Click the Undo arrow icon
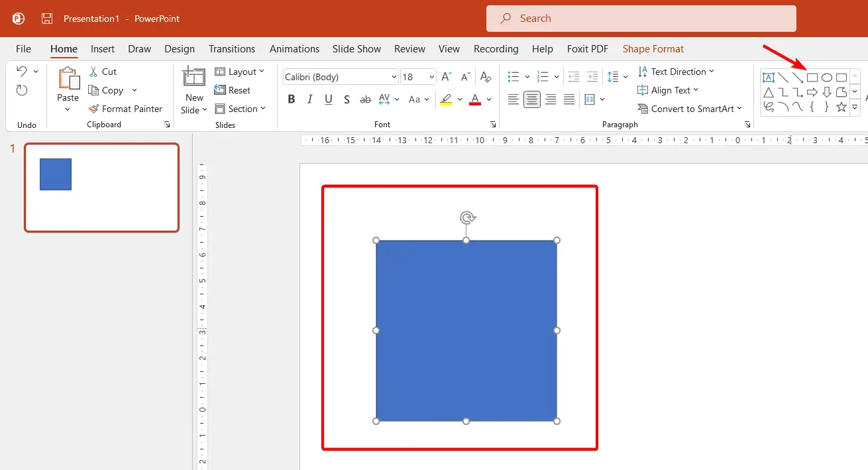Screen dimensions: 868x470 22,71
